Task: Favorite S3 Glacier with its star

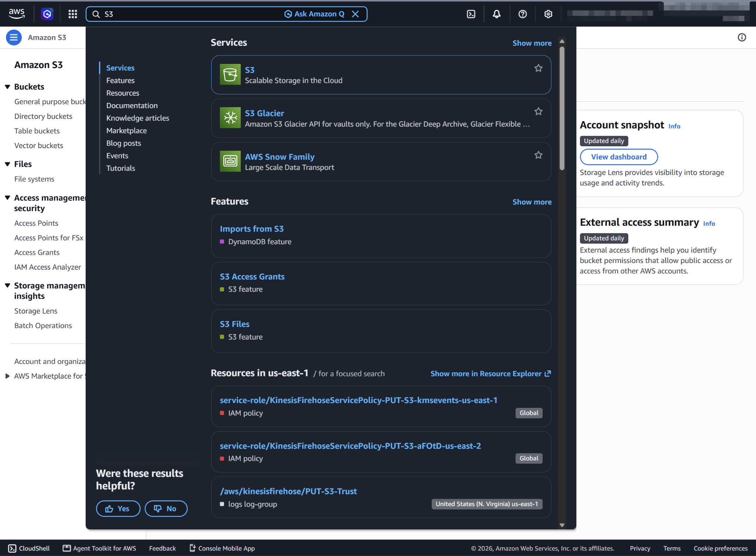Action: (x=538, y=111)
